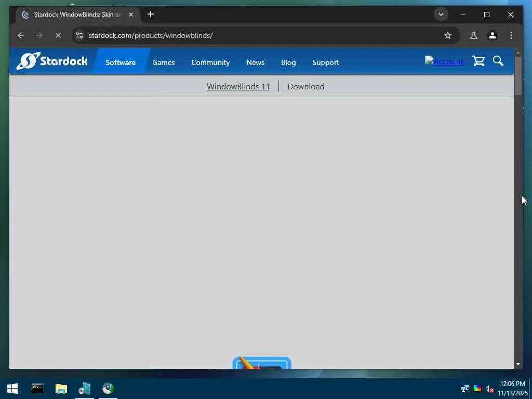Screen dimensions: 532x399
Task: Open the shopping cart icon
Action: pos(478,61)
